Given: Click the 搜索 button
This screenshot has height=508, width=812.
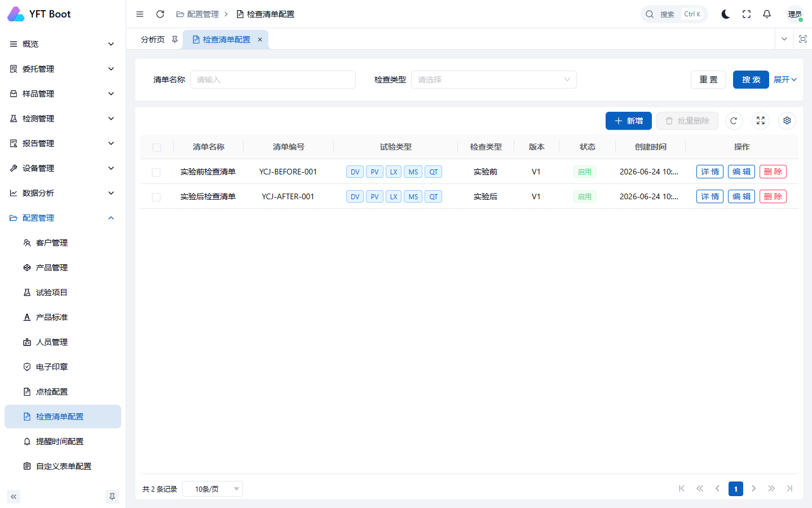Looking at the screenshot, I should point(751,80).
